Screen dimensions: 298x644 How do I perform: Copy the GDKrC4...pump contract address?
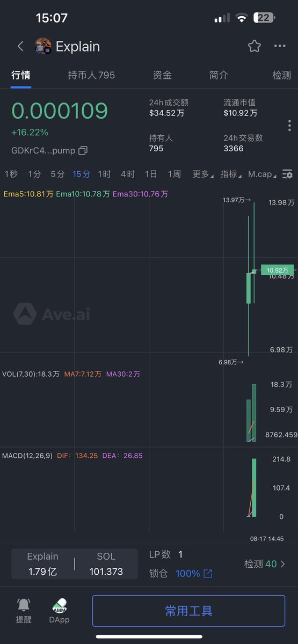click(83, 150)
